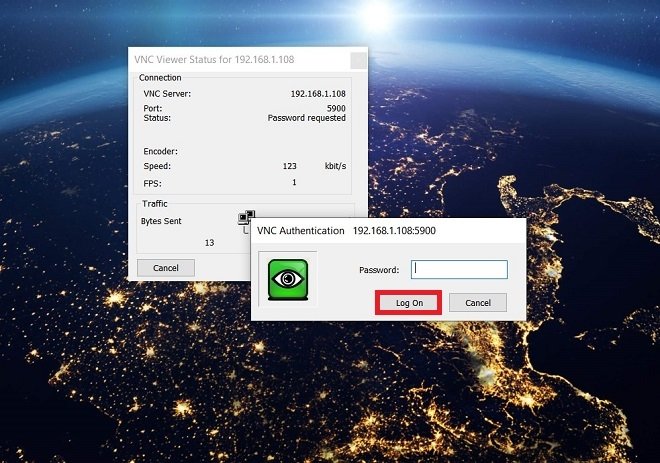660x463 pixels.
Task: Close the VNC Viewer Status window
Action: (x=358, y=61)
